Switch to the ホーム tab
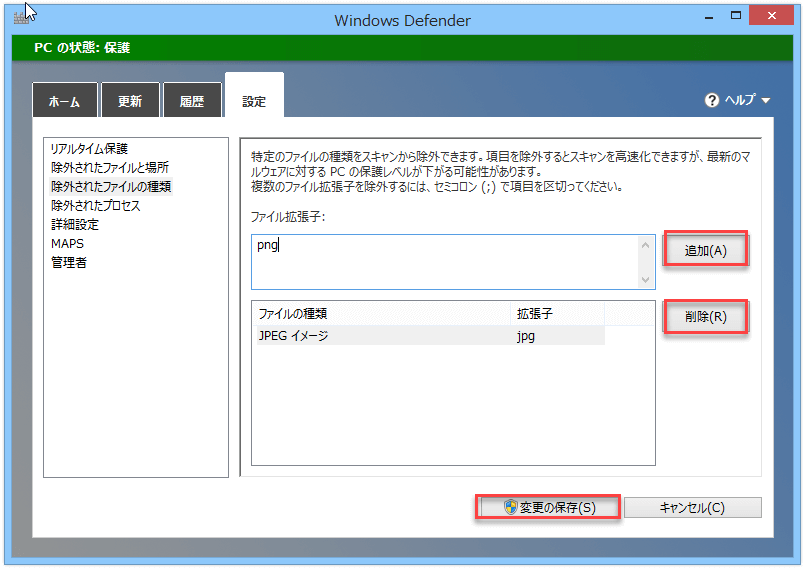This screenshot has height=568, width=808. point(64,101)
